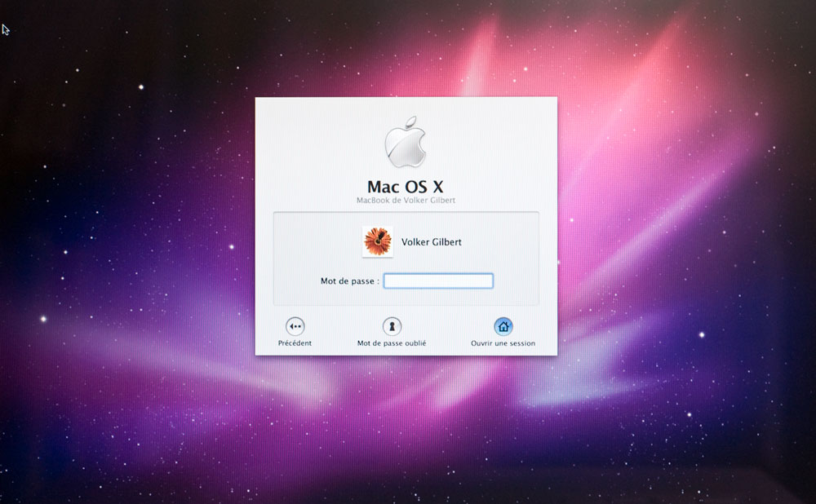Viewport: 816px width, 504px height.
Task: Click the 'Mot de passe :' field label
Action: [350, 281]
